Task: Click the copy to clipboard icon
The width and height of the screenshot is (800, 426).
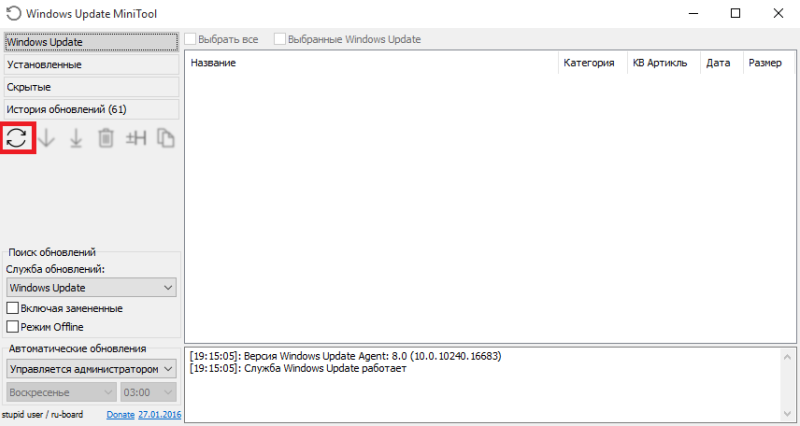Action: click(x=165, y=138)
